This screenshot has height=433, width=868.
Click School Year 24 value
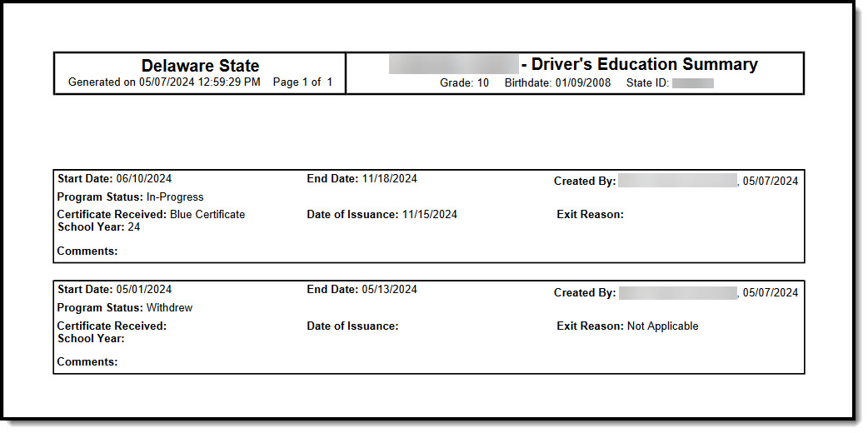click(134, 227)
